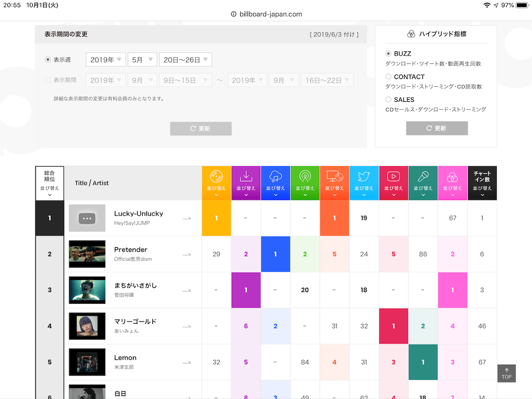The image size is (532, 399).
Task: Click the Pretender video thumbnail
Action: (87, 254)
